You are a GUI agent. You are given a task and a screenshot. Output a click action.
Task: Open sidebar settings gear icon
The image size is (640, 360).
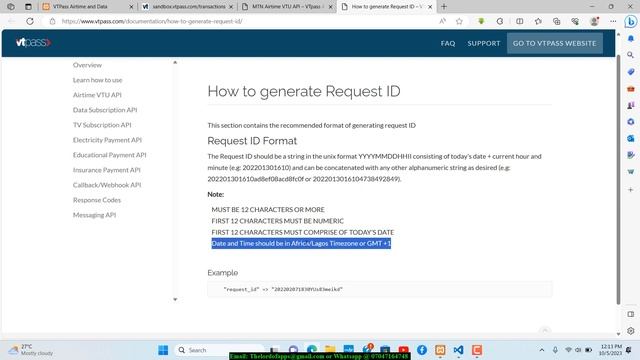pos(631,331)
